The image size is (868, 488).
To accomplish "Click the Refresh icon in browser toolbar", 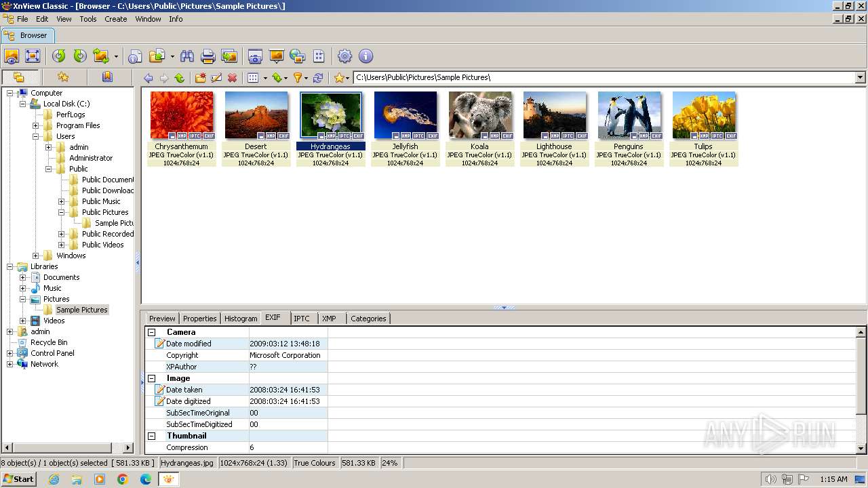I will point(318,78).
